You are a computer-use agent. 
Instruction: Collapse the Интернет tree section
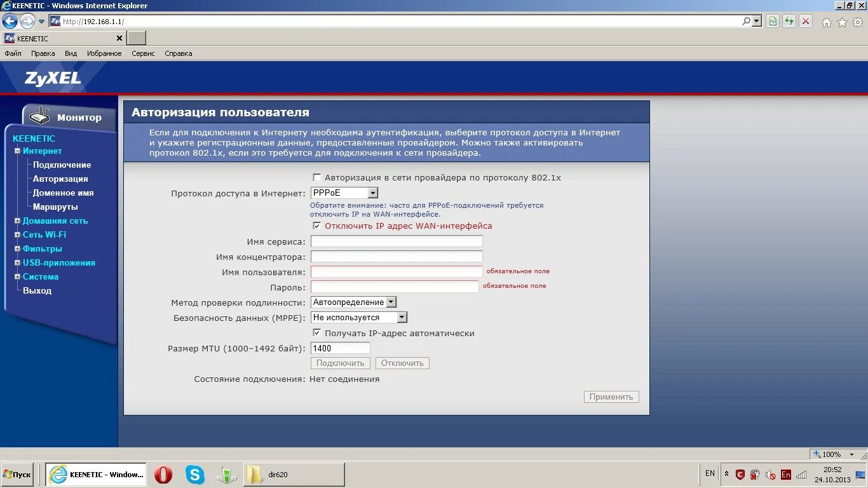pyautogui.click(x=18, y=151)
